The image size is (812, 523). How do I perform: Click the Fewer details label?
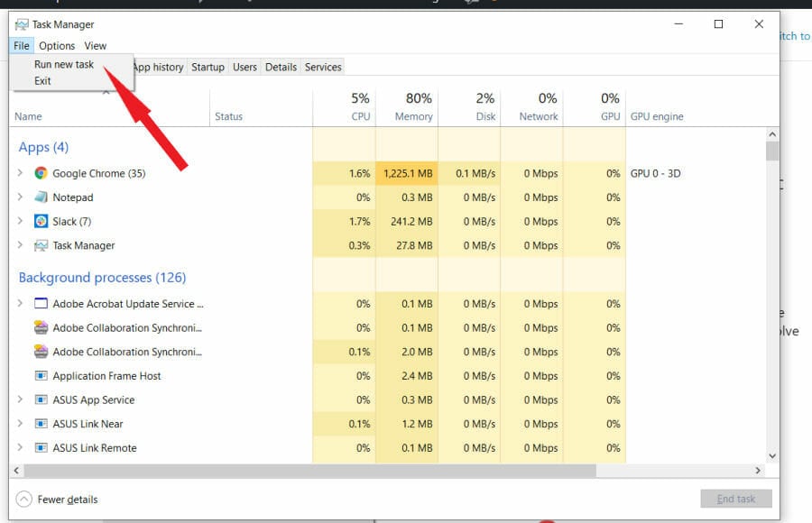coord(68,500)
